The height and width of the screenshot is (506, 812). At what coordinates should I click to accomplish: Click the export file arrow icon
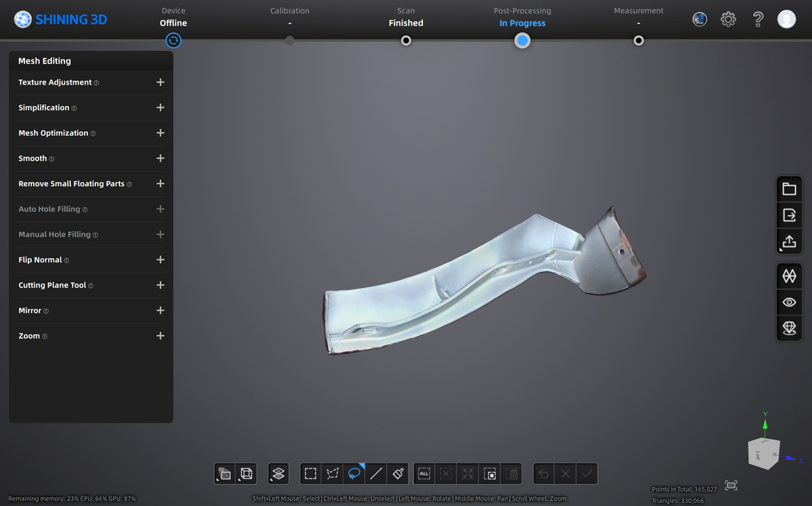pyautogui.click(x=789, y=215)
